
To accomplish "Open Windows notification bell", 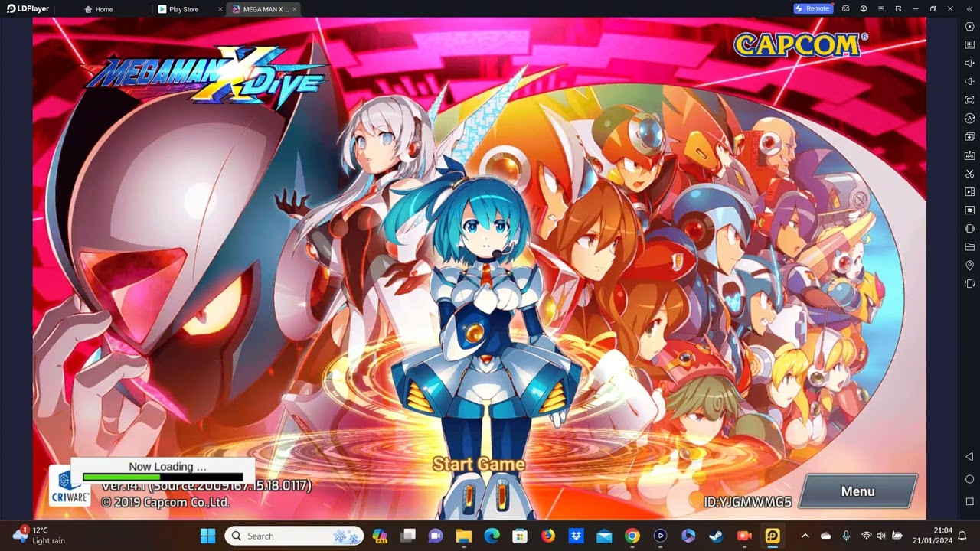I will coord(962,536).
